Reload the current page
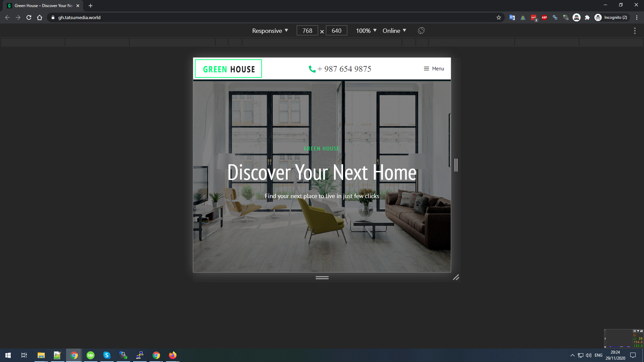Screen dimensions: 644x362 tap(29, 17)
